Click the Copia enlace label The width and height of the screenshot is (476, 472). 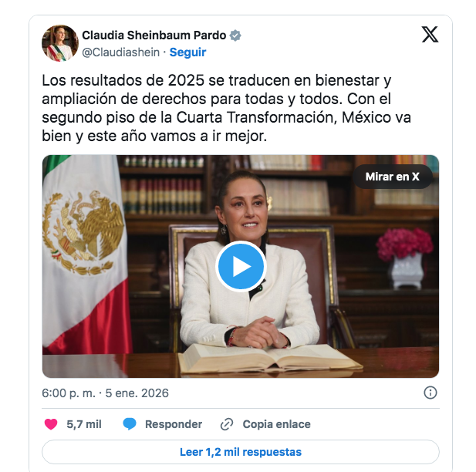pos(276,424)
